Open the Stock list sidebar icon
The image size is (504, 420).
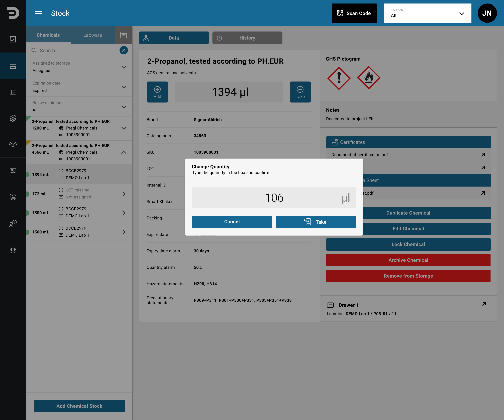point(13,65)
